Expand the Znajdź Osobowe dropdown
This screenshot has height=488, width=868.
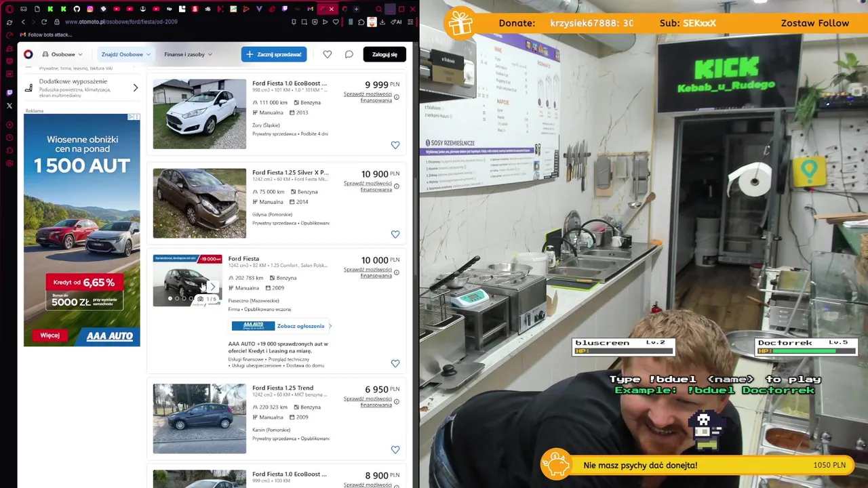125,54
